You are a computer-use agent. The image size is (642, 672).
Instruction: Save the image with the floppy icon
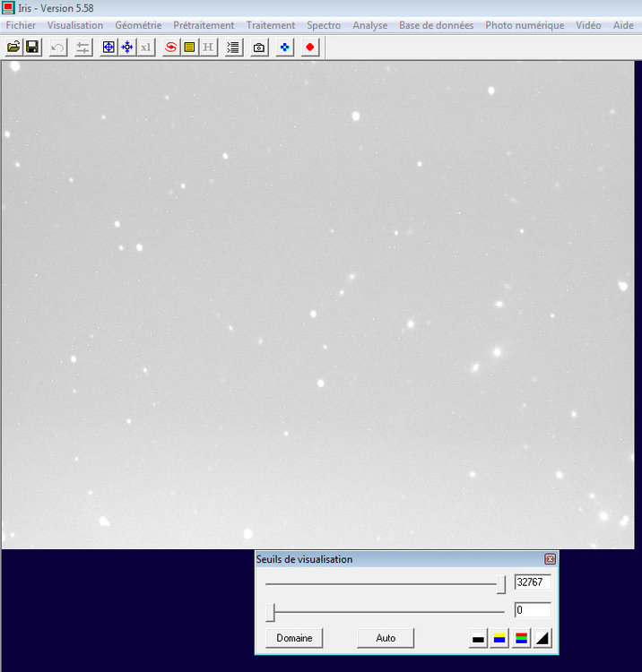(x=32, y=47)
